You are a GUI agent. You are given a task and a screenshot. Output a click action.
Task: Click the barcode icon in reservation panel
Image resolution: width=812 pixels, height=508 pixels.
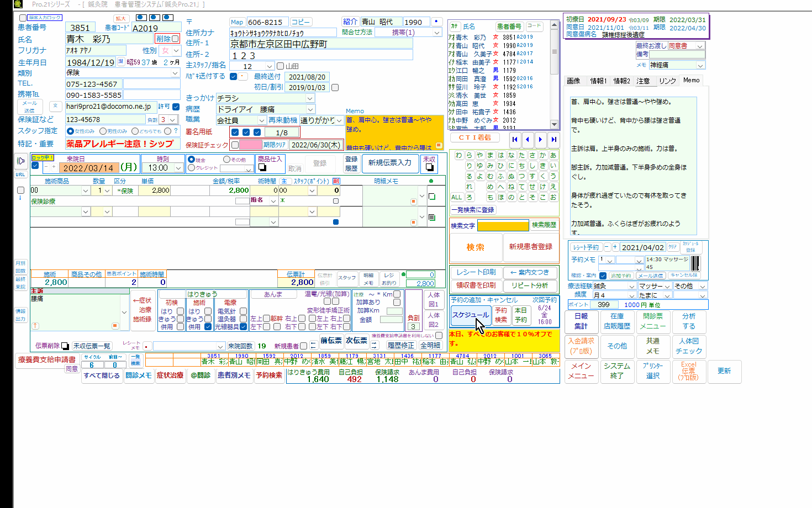point(695,263)
